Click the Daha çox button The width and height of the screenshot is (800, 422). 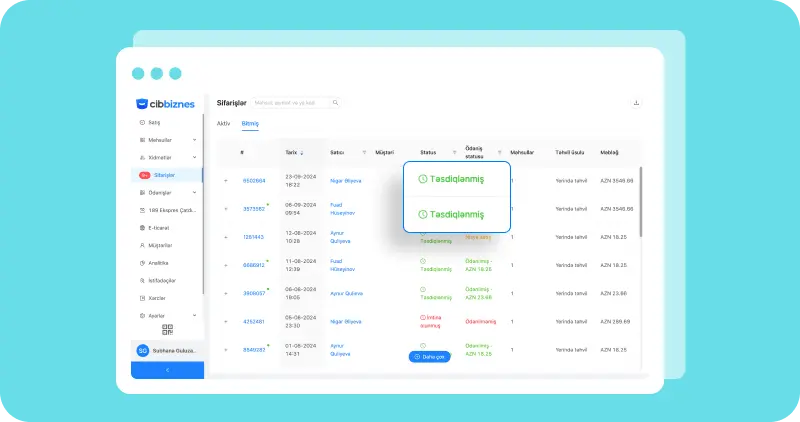pos(430,357)
